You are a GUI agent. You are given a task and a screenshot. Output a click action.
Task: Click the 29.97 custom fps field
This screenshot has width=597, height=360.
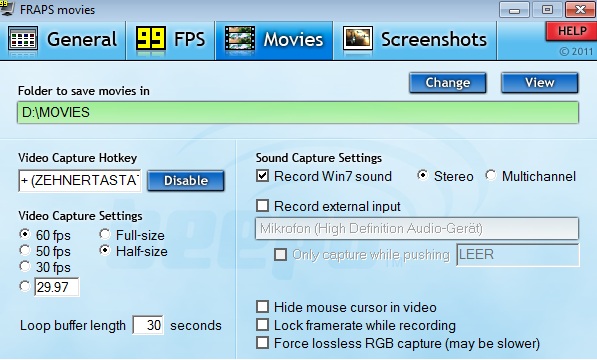[57, 287]
